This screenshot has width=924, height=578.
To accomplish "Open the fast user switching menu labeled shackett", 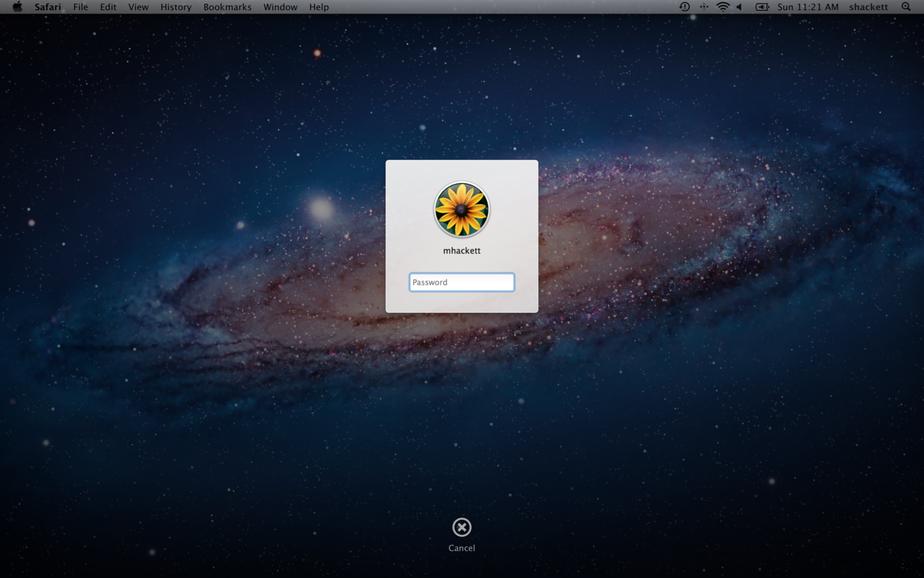I will point(869,7).
